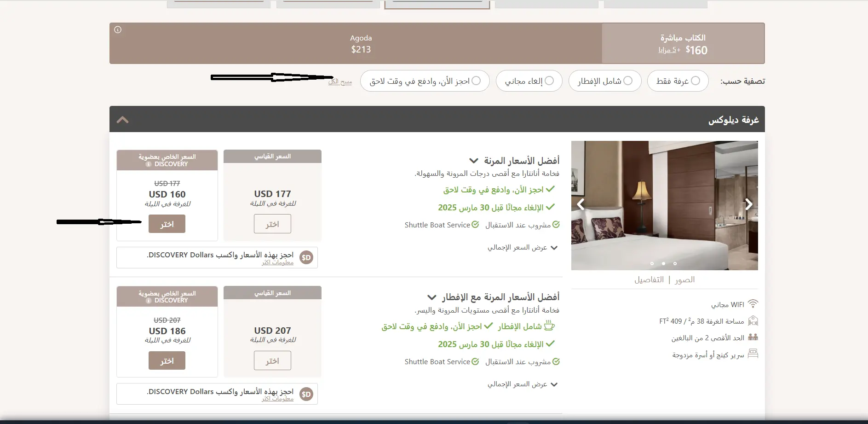
Task: Click the free WIFI icon
Action: coord(753,304)
